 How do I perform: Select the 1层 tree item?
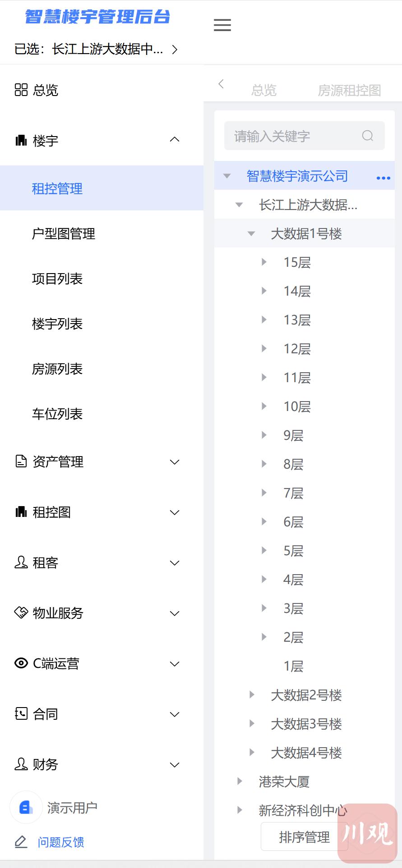coord(293,666)
